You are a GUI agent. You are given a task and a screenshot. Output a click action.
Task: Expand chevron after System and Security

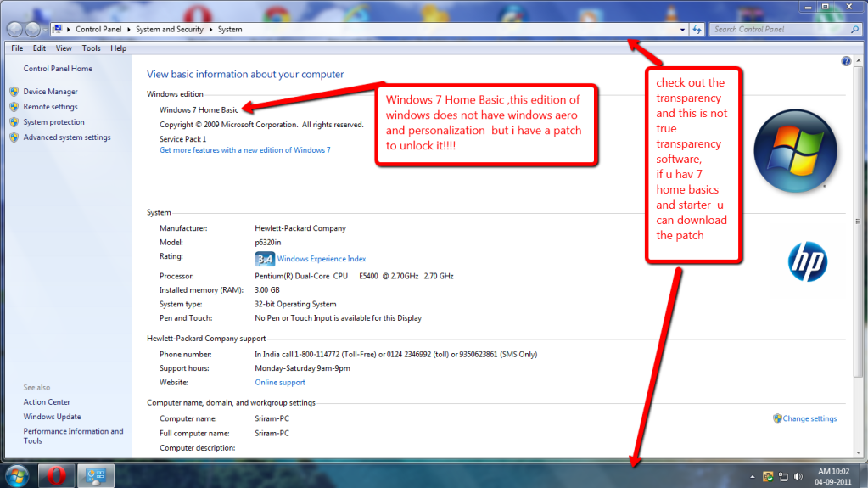211,30
